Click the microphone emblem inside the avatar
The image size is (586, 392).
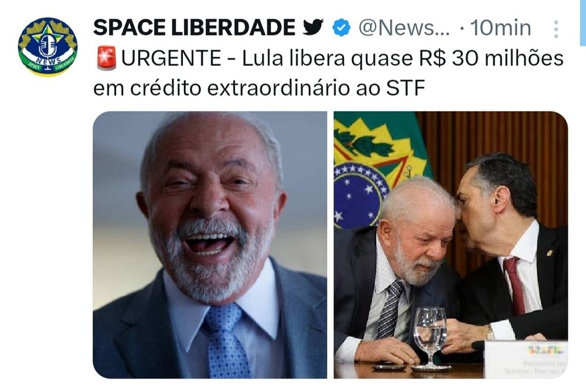47,46
